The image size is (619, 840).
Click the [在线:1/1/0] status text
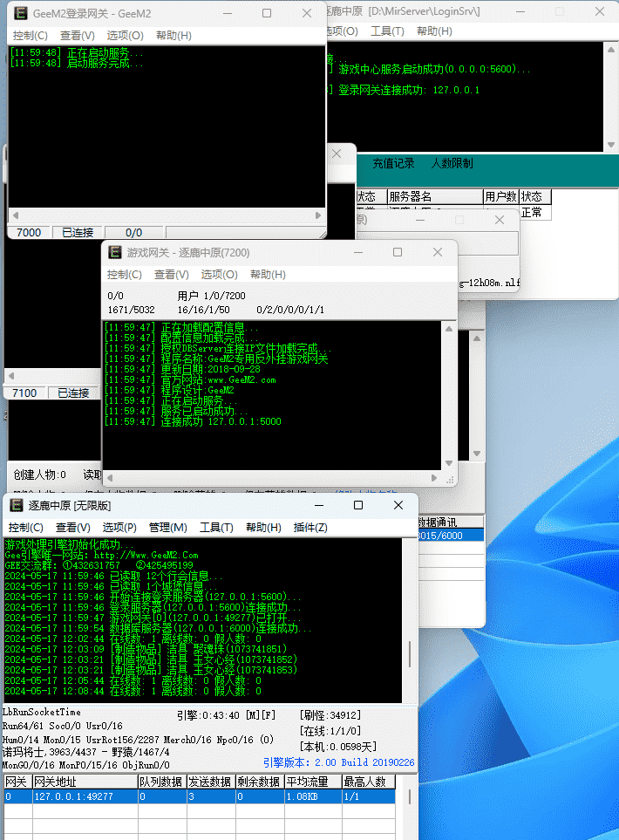coord(330,731)
